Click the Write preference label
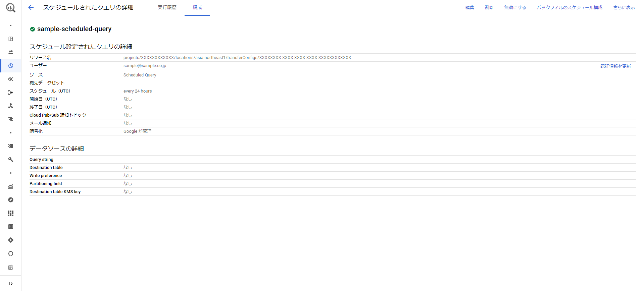 pyautogui.click(x=46, y=176)
